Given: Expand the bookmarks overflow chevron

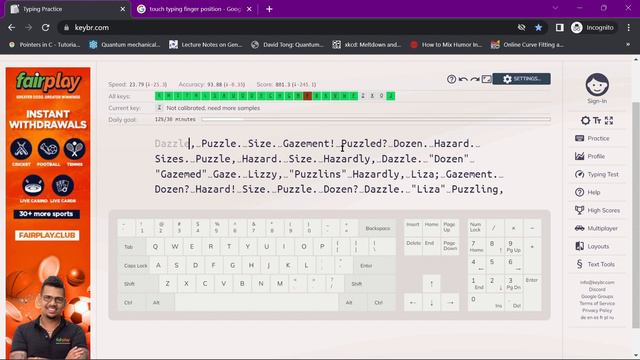Looking at the screenshot, I should [628, 44].
